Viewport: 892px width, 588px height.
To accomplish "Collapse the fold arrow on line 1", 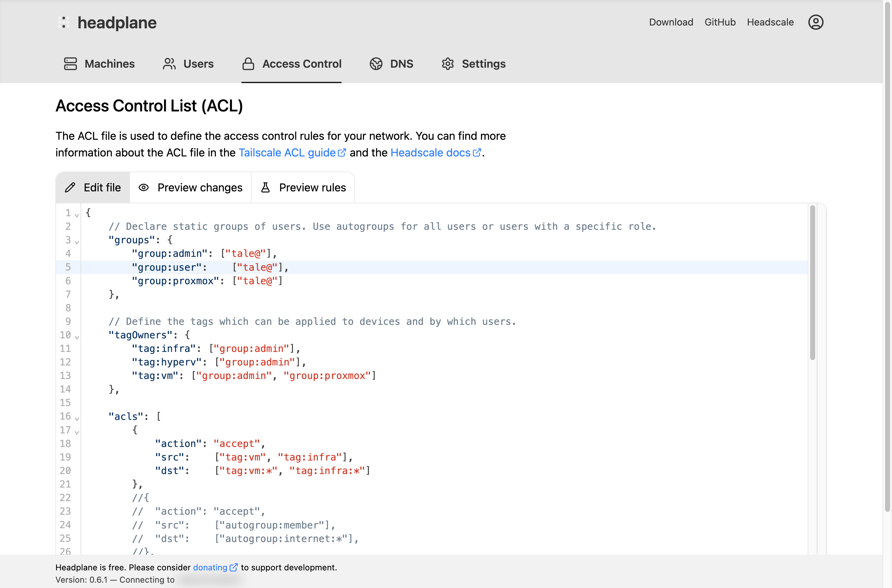I will point(77,215).
